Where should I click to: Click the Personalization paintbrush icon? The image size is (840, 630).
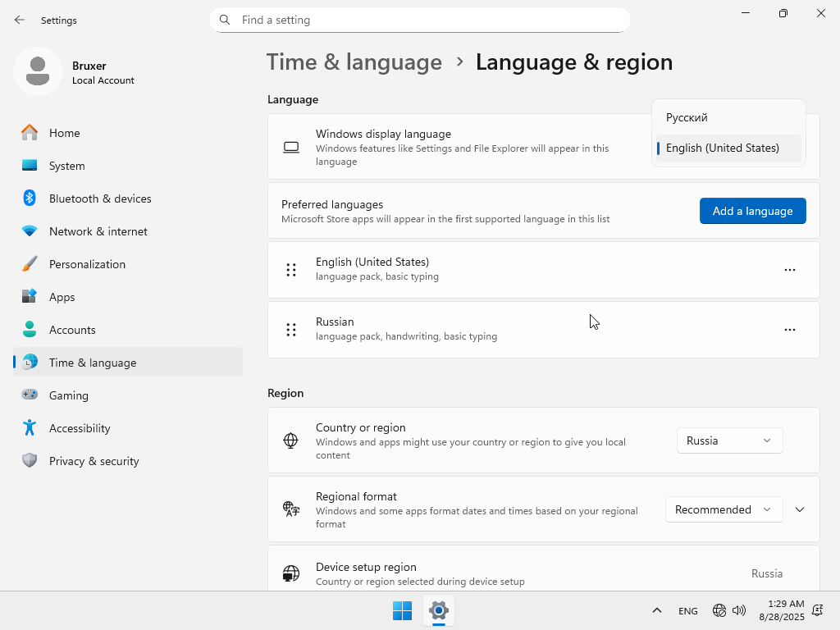(x=30, y=264)
